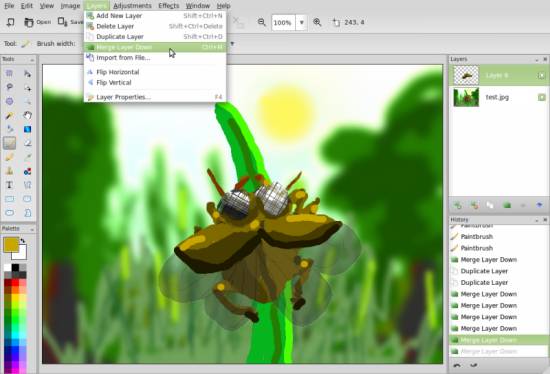
Task: Click delete layer icon in Layers panel
Action: coord(474,205)
